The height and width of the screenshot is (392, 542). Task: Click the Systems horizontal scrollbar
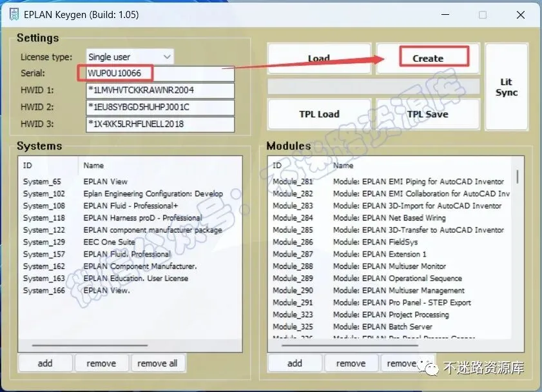click(x=90, y=345)
